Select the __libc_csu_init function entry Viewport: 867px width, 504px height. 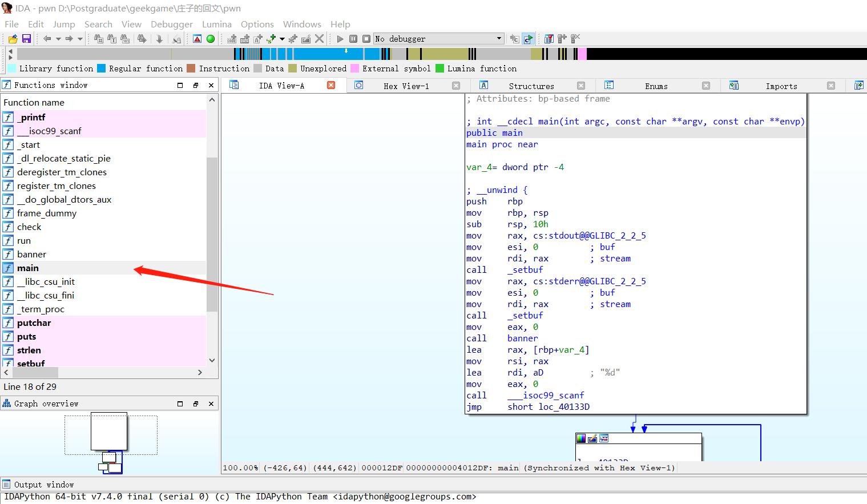point(103,281)
